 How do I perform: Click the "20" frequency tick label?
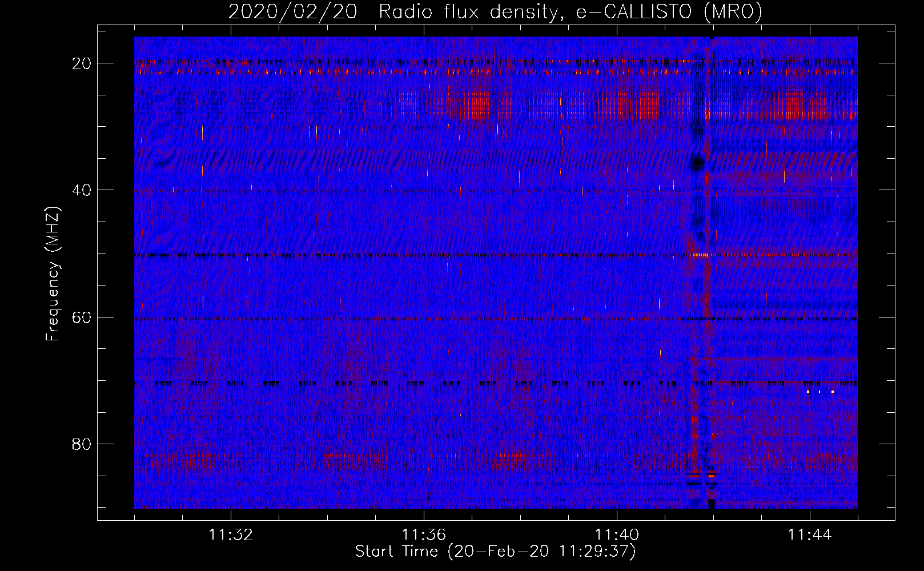82,63
